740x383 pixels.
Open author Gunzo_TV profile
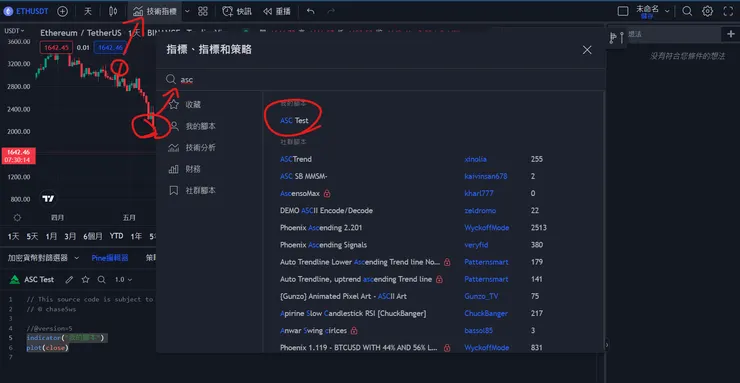point(481,296)
